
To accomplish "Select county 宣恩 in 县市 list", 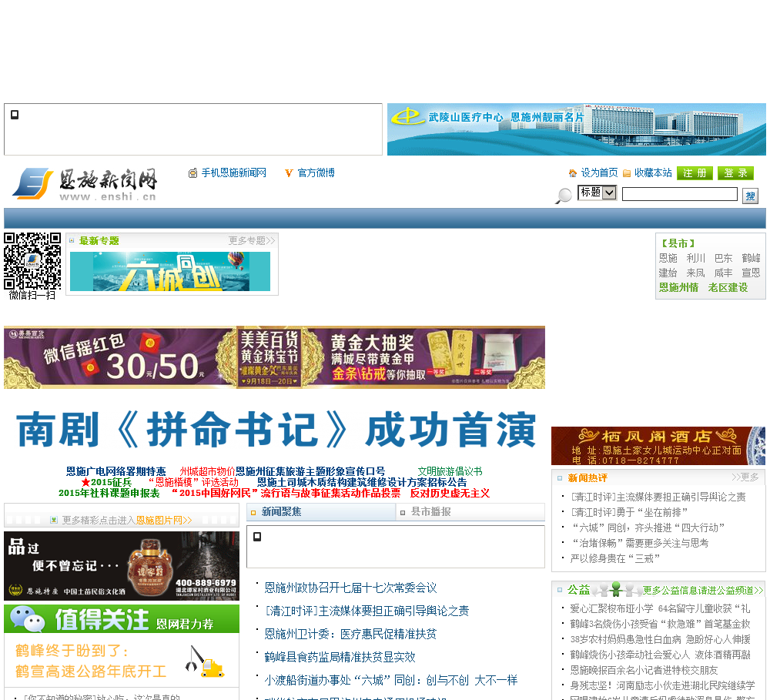I will point(751,273).
